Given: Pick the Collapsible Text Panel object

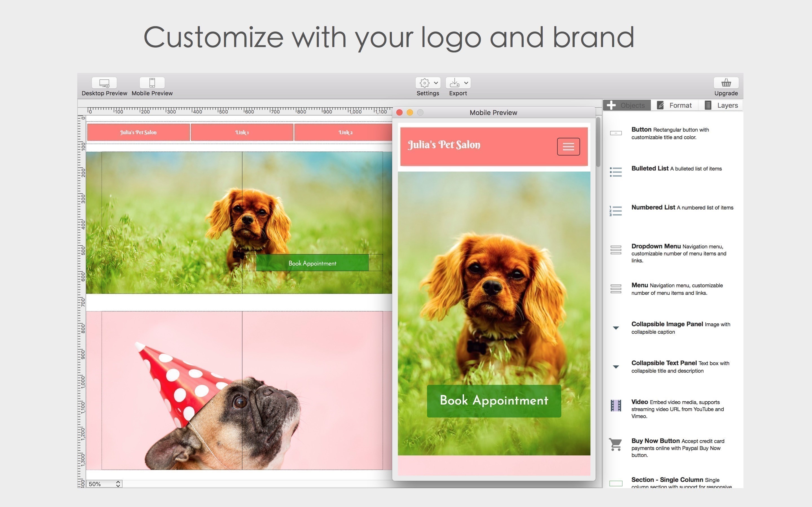Looking at the screenshot, I should (x=616, y=367).
